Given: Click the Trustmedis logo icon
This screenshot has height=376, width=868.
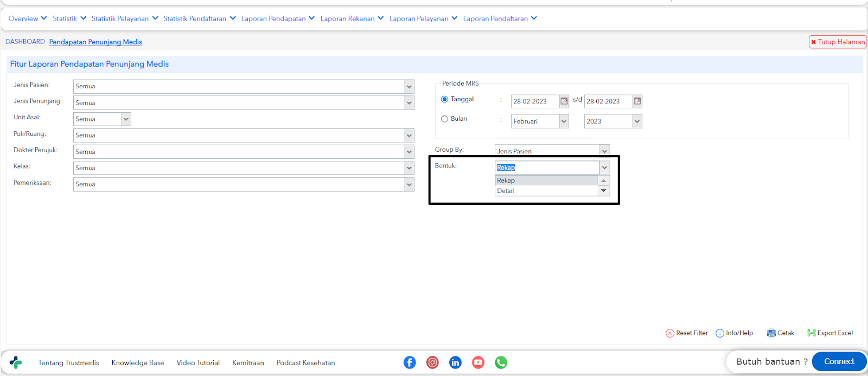Looking at the screenshot, I should (x=16, y=362).
